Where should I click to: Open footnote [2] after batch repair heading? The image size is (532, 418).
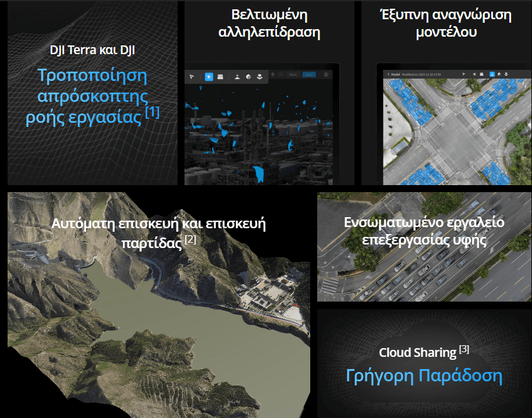tap(190, 239)
